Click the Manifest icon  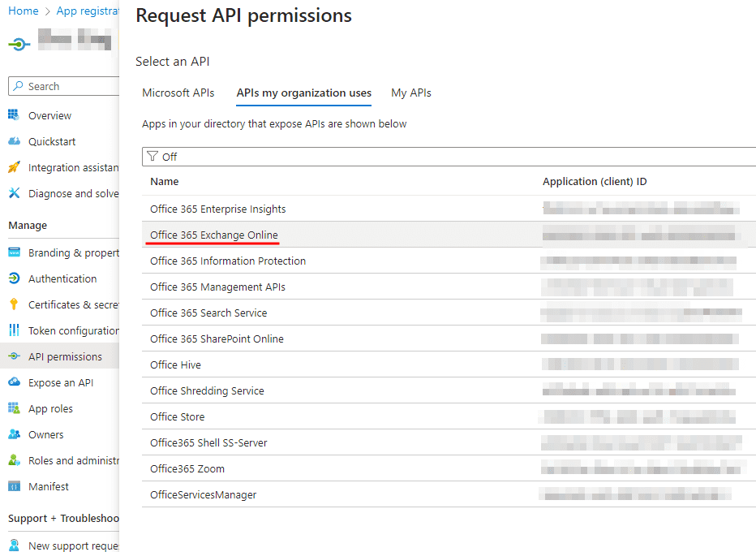tap(14, 486)
